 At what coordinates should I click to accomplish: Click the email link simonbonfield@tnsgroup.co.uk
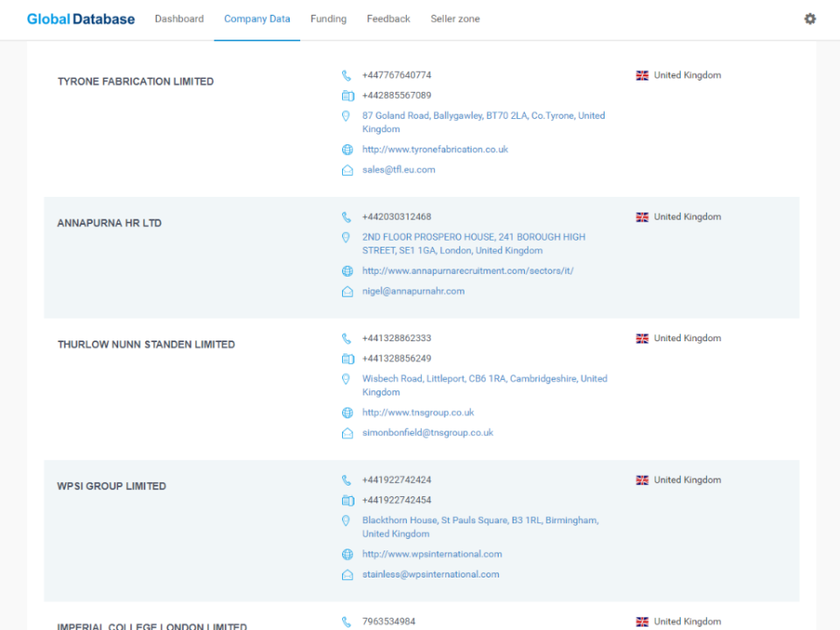pos(428,432)
